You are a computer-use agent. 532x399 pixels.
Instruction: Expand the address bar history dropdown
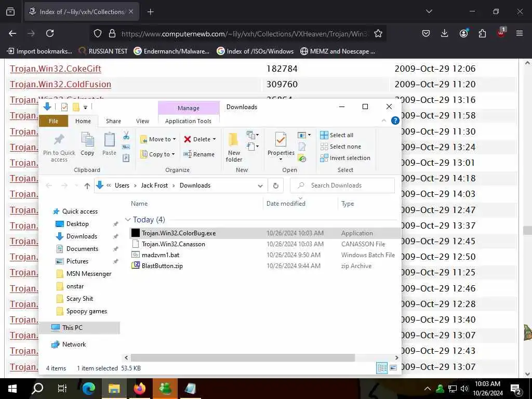260,185
